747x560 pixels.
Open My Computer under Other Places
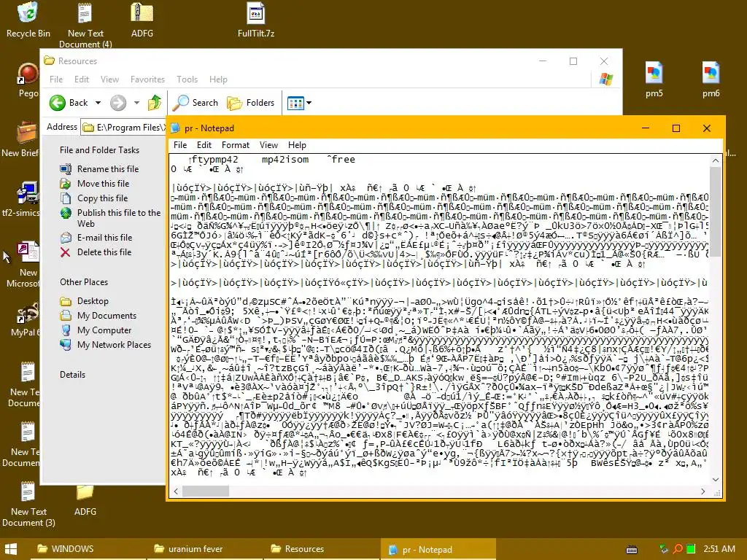[104, 330]
